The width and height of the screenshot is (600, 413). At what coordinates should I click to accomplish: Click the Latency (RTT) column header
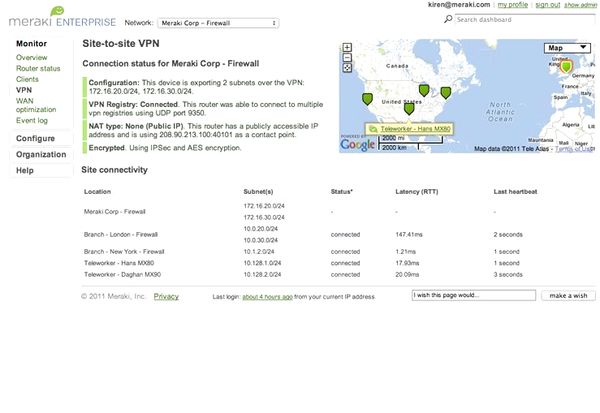tap(417, 191)
